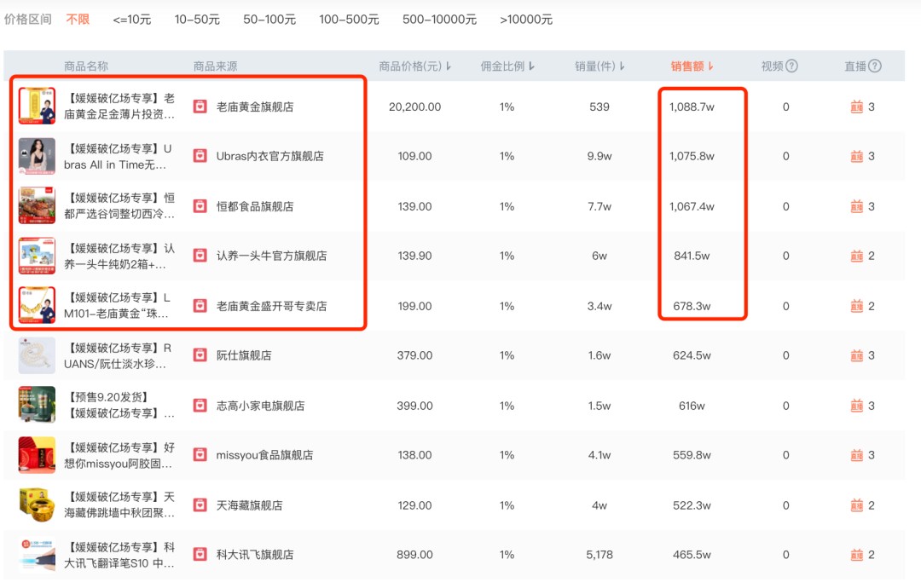Filter by 100-500元 price range
Screen dimensions: 921x588
point(350,20)
